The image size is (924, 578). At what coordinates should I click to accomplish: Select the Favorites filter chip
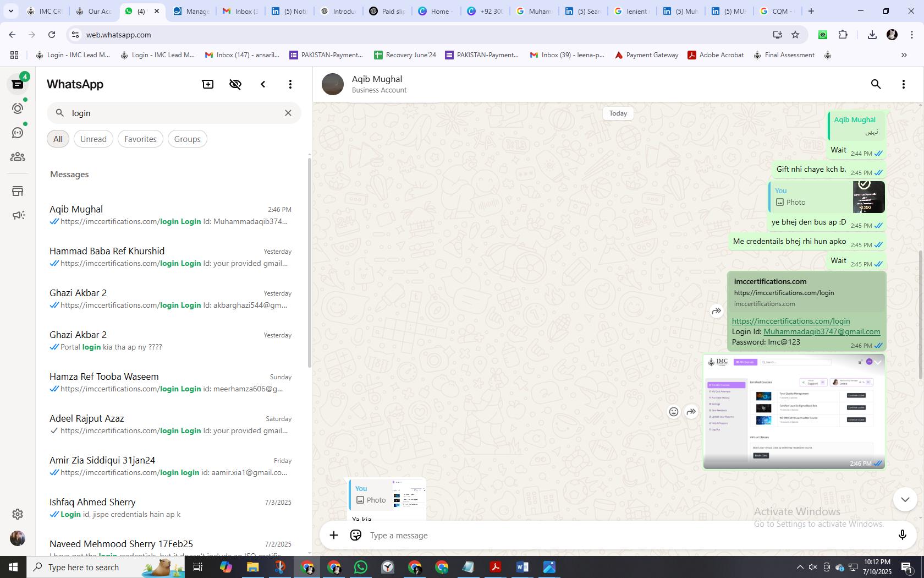pos(140,139)
